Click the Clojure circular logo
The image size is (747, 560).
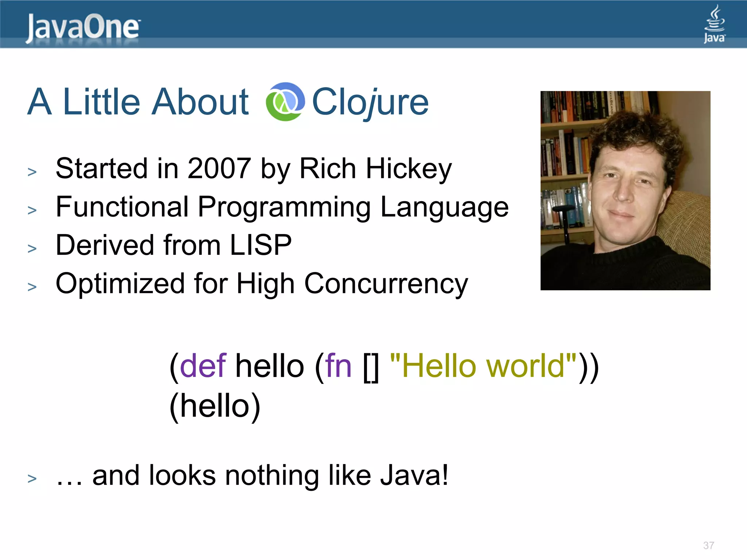tap(285, 102)
